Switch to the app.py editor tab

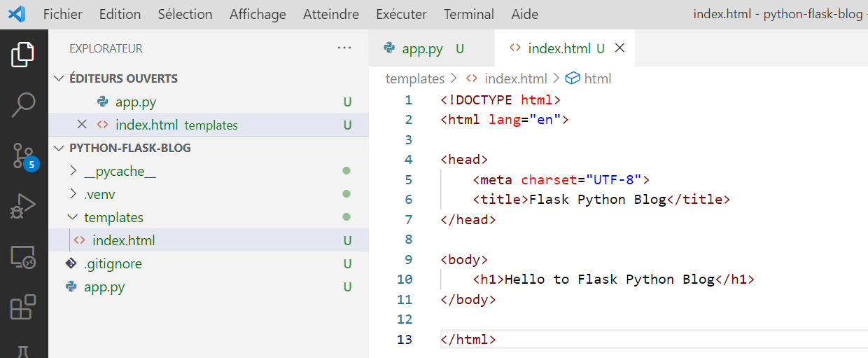tap(422, 48)
